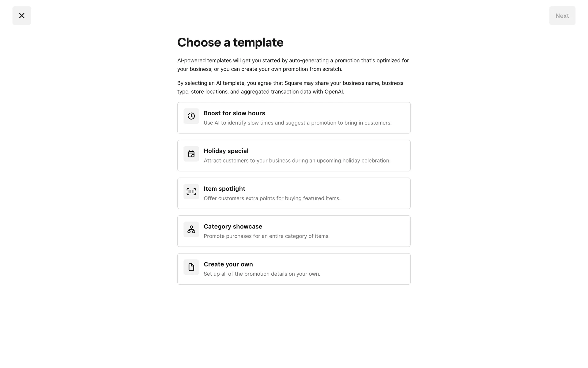
Task: Click the clock icon for slow hours
Action: (191, 116)
